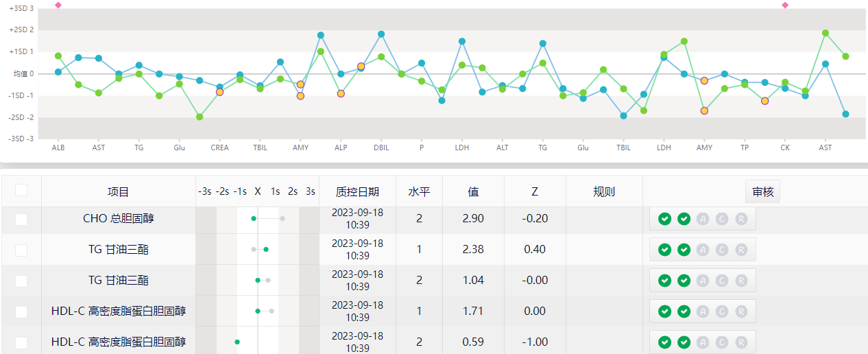Click the A icon in HDL-C level 2 row
This screenshot has height=354, width=868.
point(703,342)
